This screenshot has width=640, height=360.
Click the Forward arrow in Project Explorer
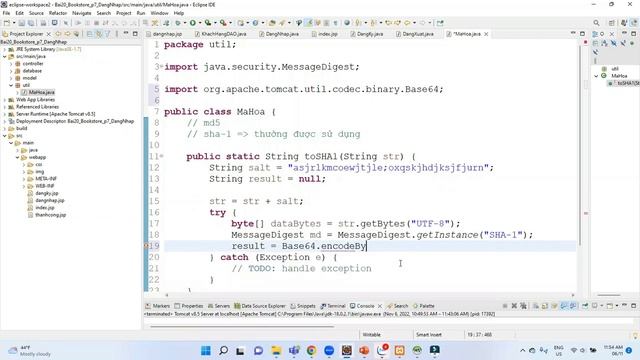67,34
